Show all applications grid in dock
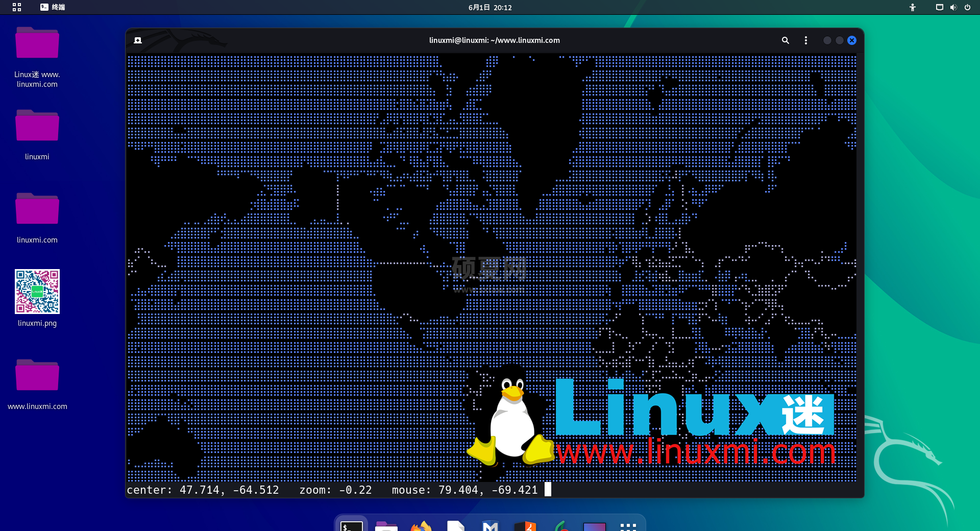The image size is (980, 531). click(628, 526)
